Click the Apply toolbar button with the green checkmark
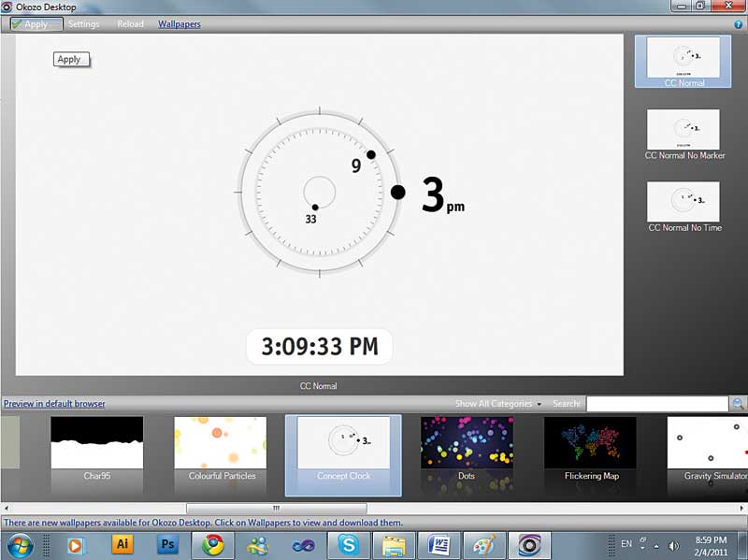 point(36,24)
